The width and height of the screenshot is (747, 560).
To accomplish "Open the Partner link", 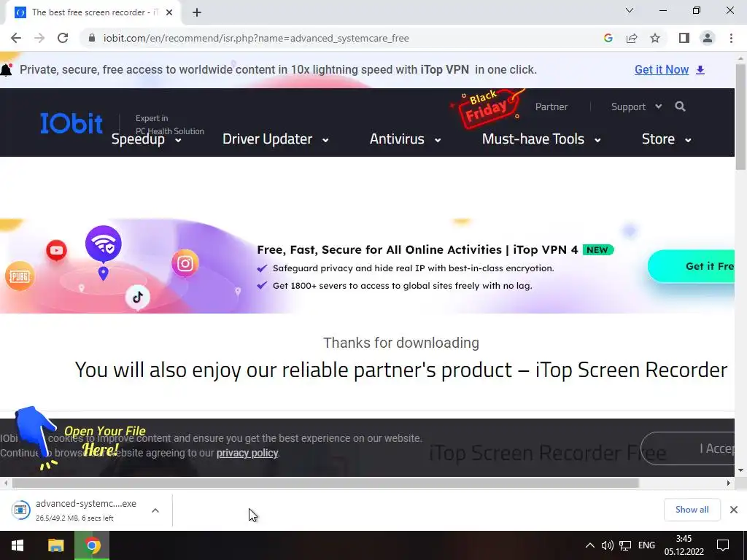I will 551,106.
